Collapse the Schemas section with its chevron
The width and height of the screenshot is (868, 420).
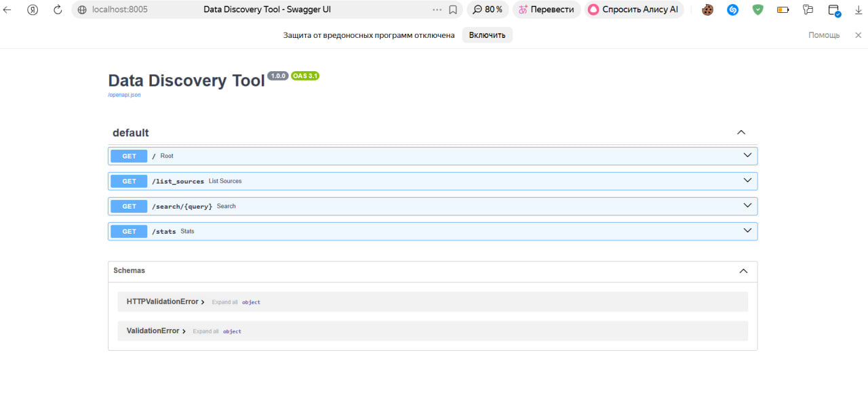pyautogui.click(x=743, y=271)
